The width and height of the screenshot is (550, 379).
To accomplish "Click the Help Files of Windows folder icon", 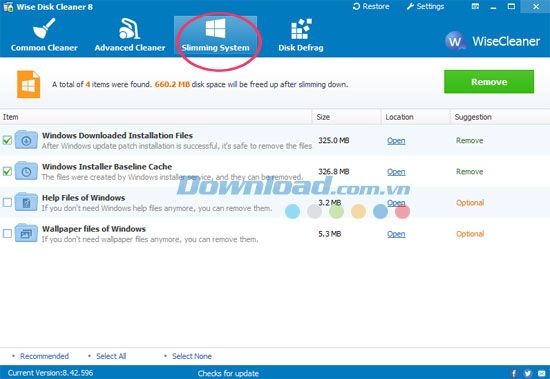I will 26,202.
